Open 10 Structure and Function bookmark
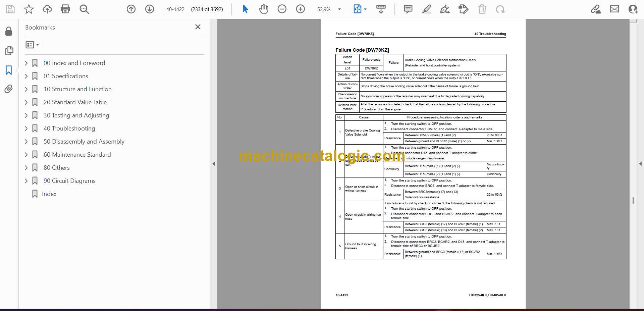The image size is (644, 311). coord(77,89)
